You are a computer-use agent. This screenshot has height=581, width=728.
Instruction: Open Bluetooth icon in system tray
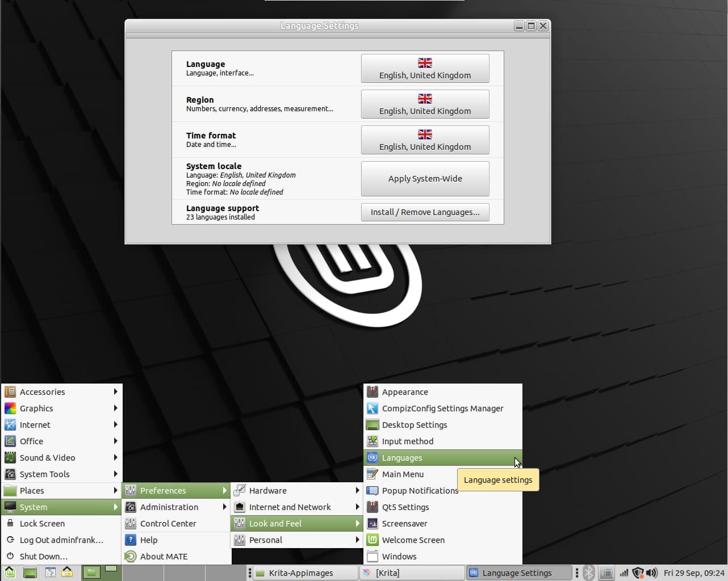[589, 572]
